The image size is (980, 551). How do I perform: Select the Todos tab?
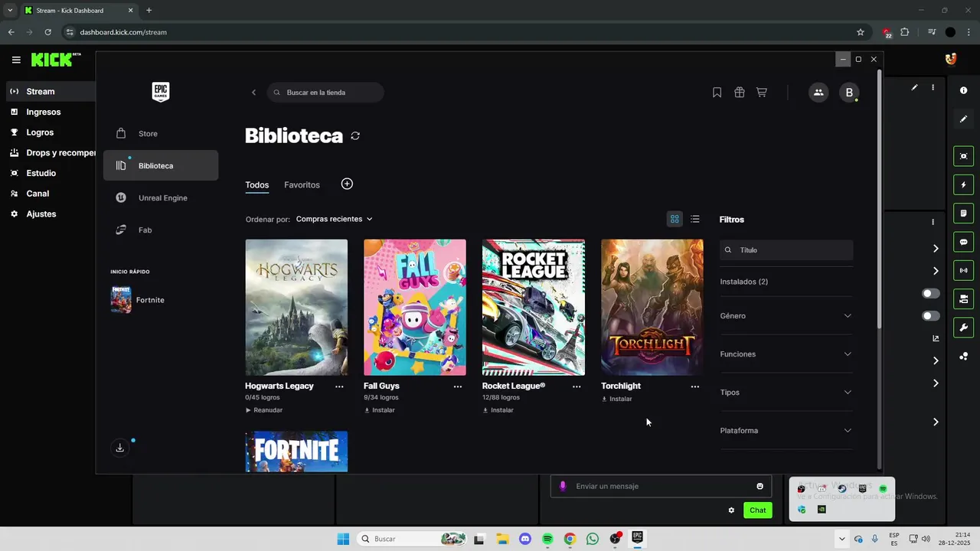257,185
